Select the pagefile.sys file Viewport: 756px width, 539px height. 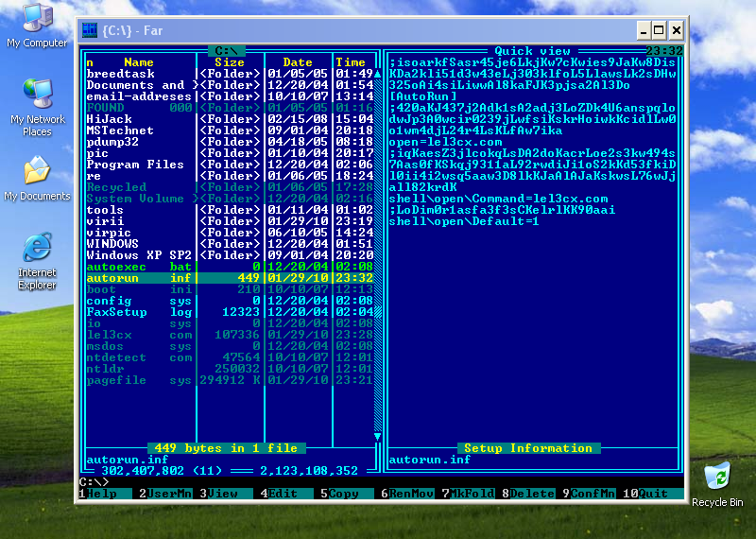coord(230,380)
